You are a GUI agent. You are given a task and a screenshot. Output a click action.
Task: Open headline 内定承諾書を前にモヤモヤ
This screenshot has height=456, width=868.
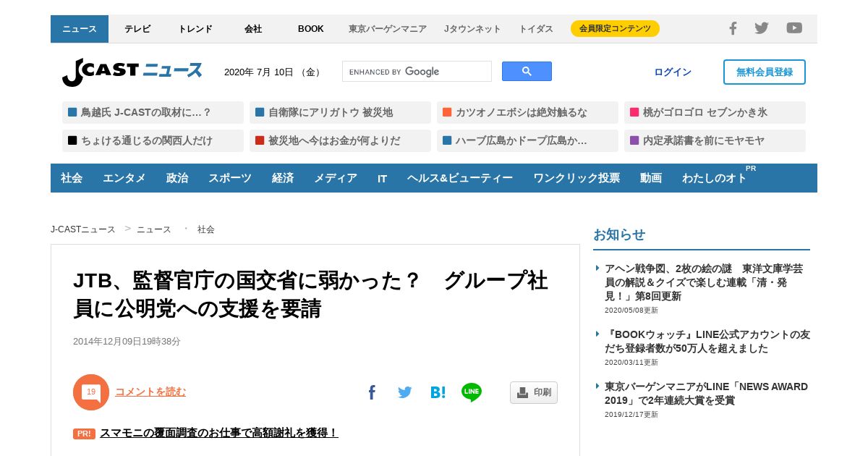click(715, 141)
